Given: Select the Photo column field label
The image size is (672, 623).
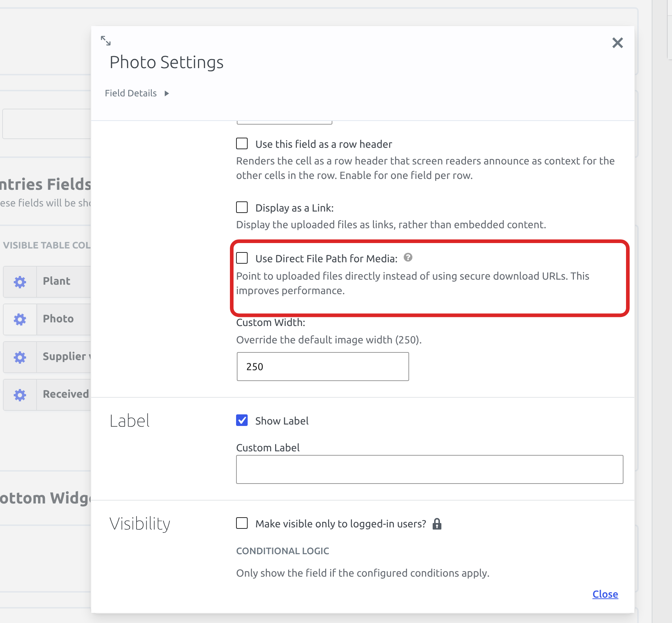Looking at the screenshot, I should click(58, 319).
